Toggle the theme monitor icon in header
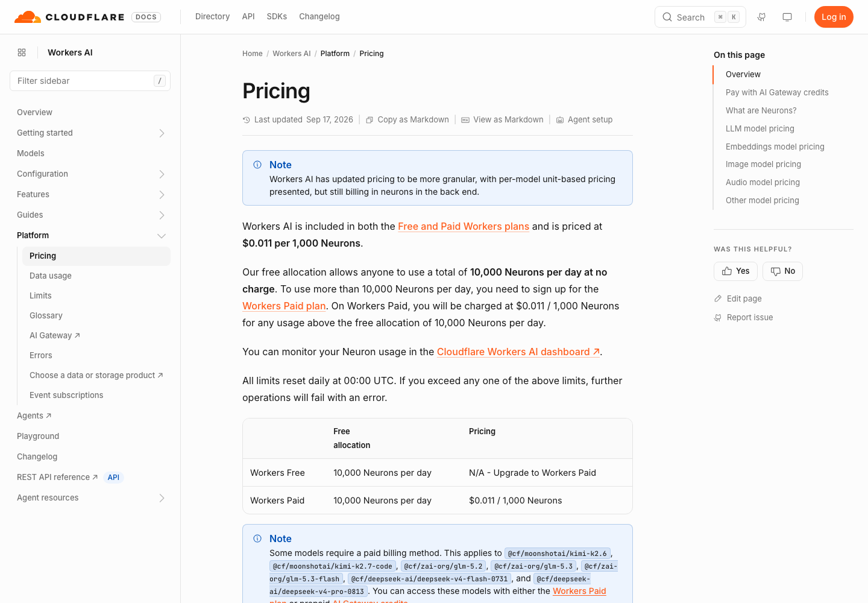 coord(787,17)
